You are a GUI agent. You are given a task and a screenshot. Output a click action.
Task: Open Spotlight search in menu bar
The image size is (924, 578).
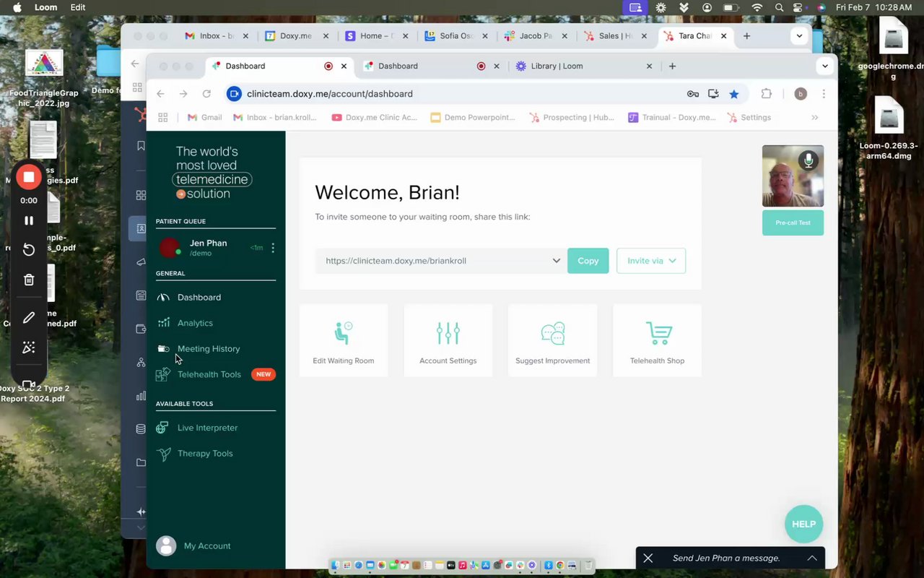coord(779,7)
